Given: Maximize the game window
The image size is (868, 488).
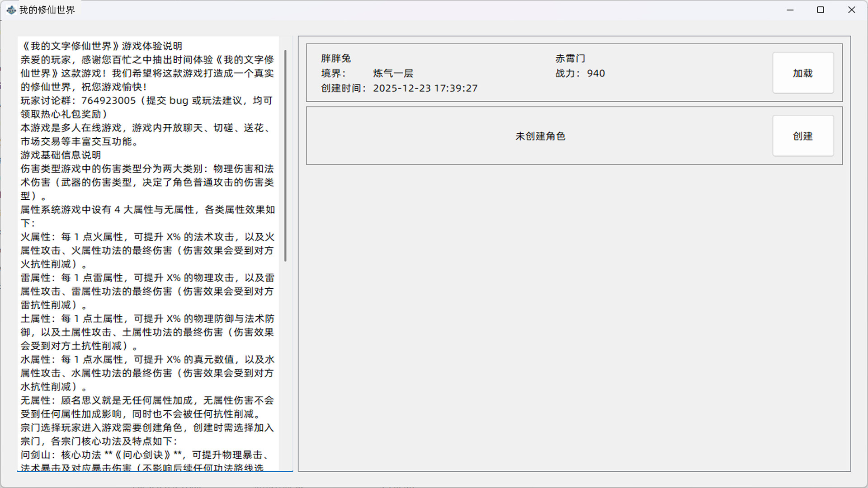Looking at the screenshot, I should (x=821, y=9).
